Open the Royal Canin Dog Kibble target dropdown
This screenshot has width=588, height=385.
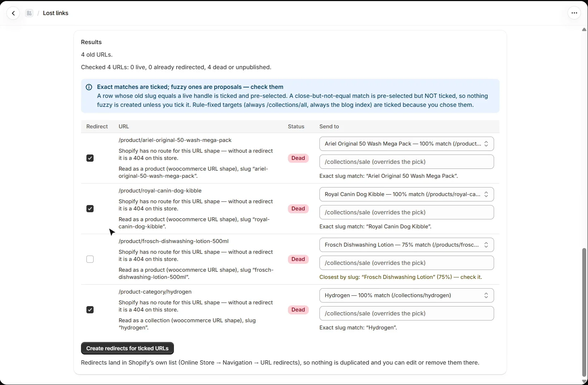pyautogui.click(x=407, y=194)
